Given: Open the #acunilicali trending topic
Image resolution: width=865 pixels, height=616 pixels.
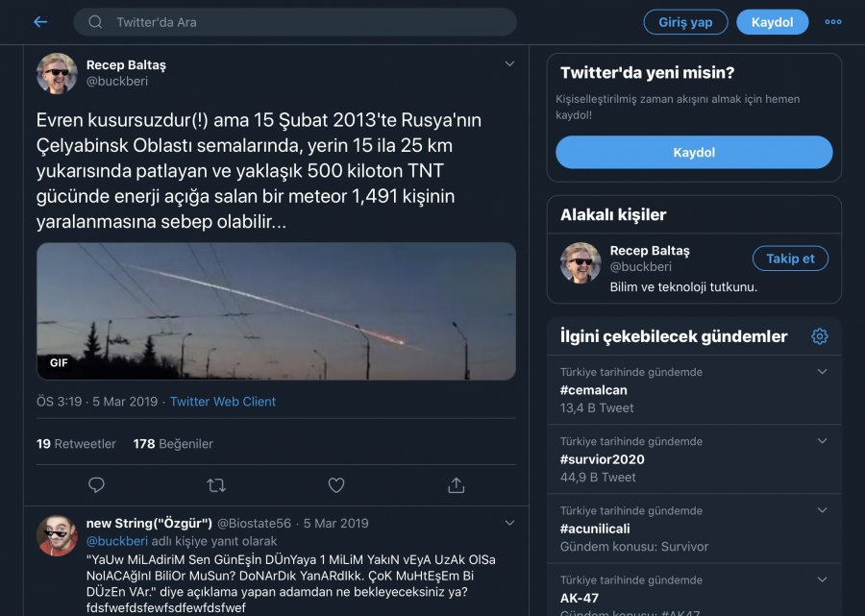Looking at the screenshot, I should click(x=595, y=529).
